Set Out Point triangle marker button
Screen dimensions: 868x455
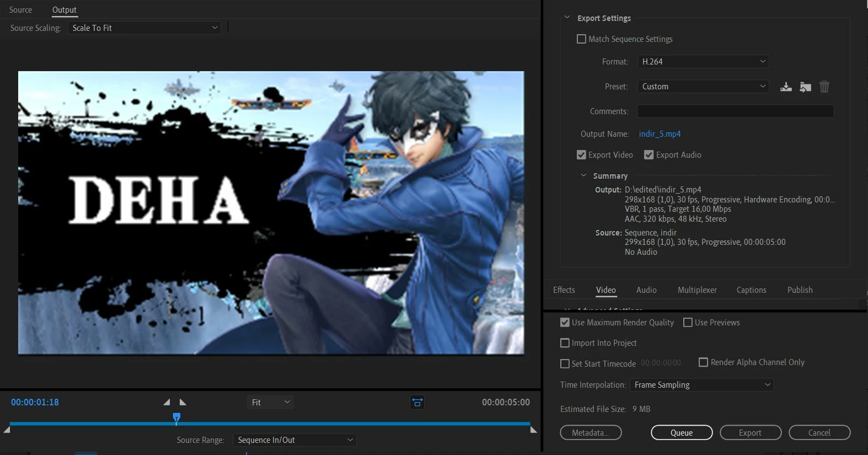pos(183,402)
